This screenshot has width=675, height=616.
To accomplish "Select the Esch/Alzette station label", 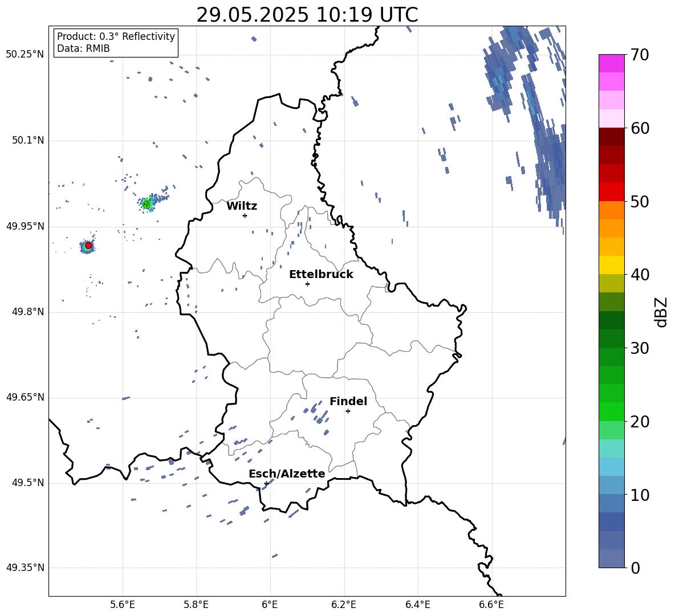I will coord(287,474).
